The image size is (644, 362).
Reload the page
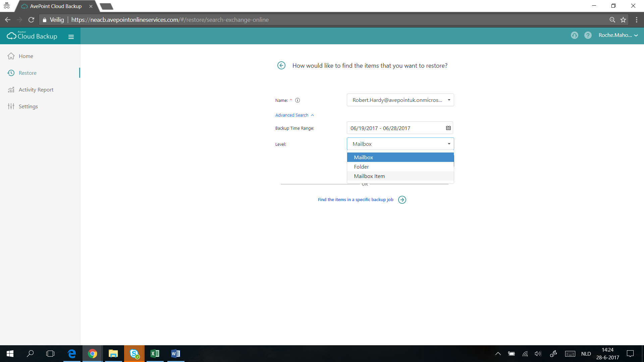pos(31,20)
